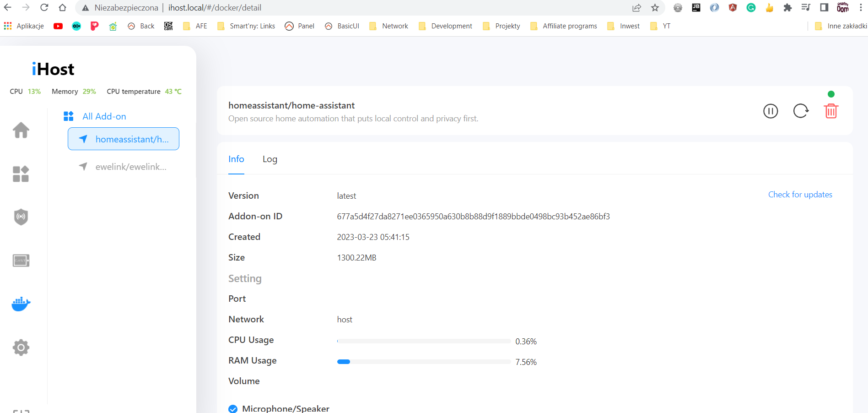Image resolution: width=868 pixels, height=413 pixels.
Task: Toggle the Microphone/Speaker checkbox
Action: (233, 409)
